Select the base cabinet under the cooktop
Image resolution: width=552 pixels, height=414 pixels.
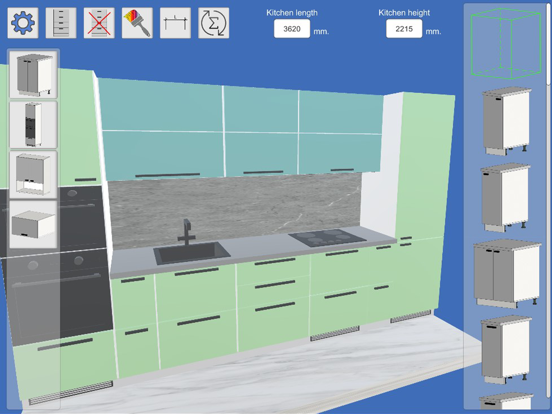tap(339, 292)
